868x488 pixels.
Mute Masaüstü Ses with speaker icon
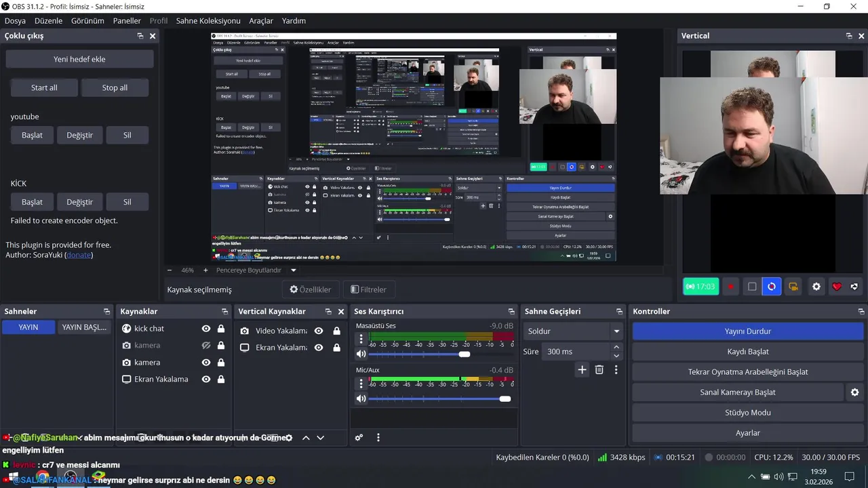click(x=361, y=354)
